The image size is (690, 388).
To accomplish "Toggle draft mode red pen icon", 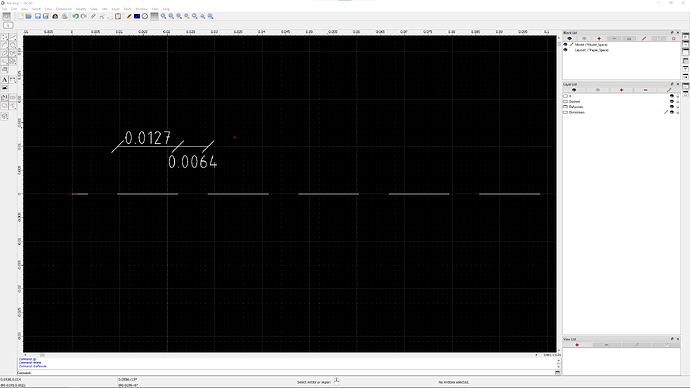I will [129, 16].
